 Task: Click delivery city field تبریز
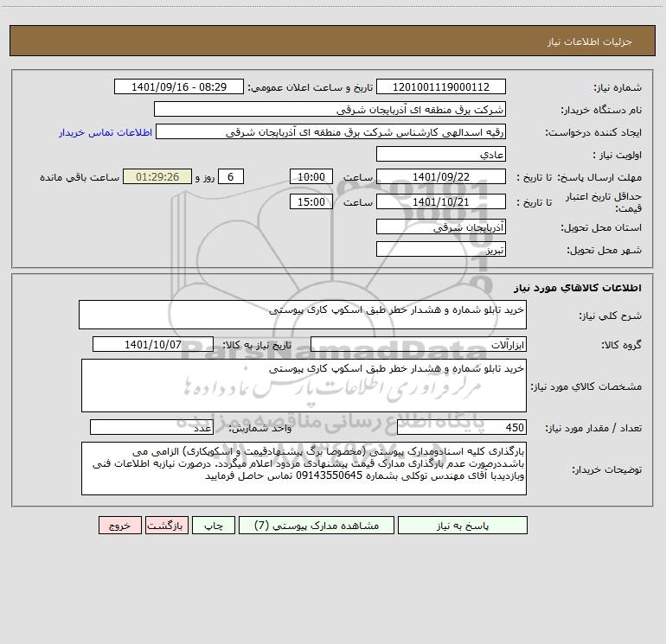click(441, 250)
